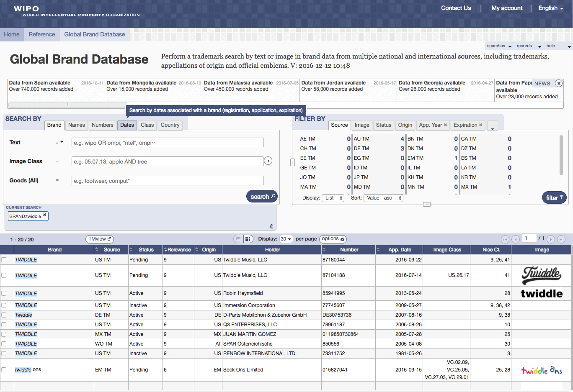Close the NEWS ticker panel
Viewport: 573px width, 392px height.
(x=559, y=83)
